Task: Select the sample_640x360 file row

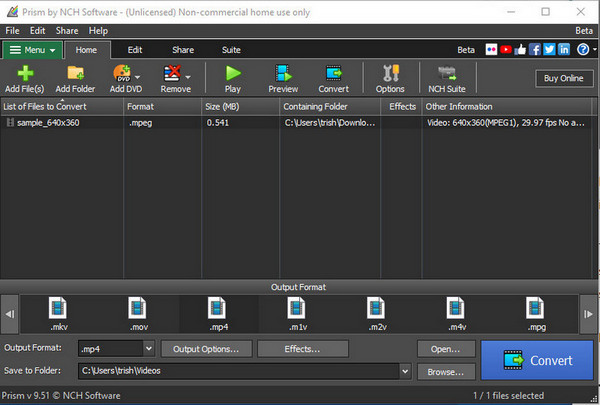Action: coord(298,123)
